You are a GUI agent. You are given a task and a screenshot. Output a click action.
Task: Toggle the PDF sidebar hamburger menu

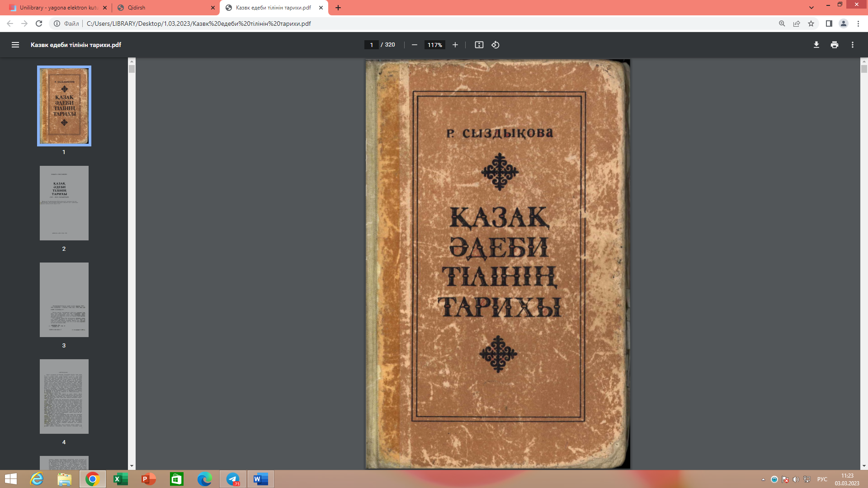(15, 45)
